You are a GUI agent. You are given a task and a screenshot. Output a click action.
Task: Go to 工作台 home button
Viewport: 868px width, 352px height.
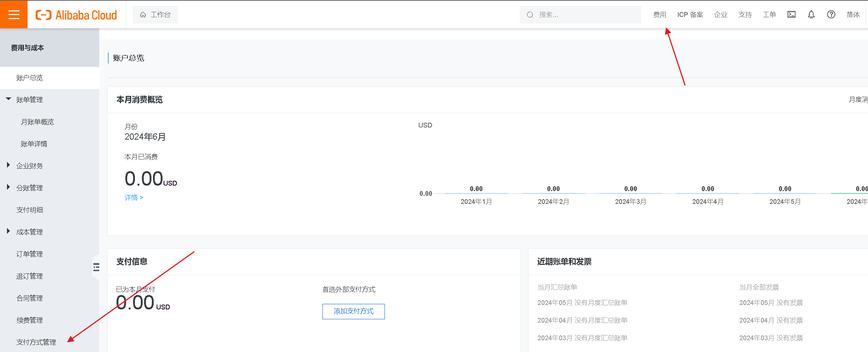click(155, 15)
